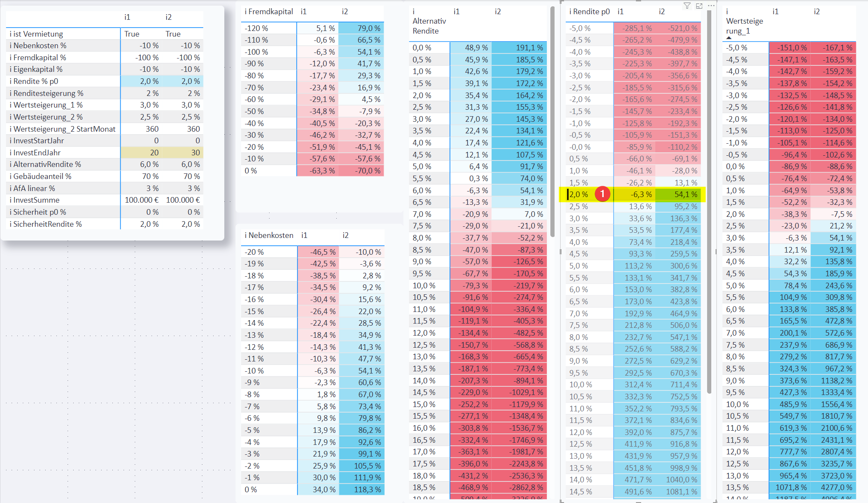
Task: Click the 1081,1 % cell in Rendite p0 table
Action: tap(679, 492)
